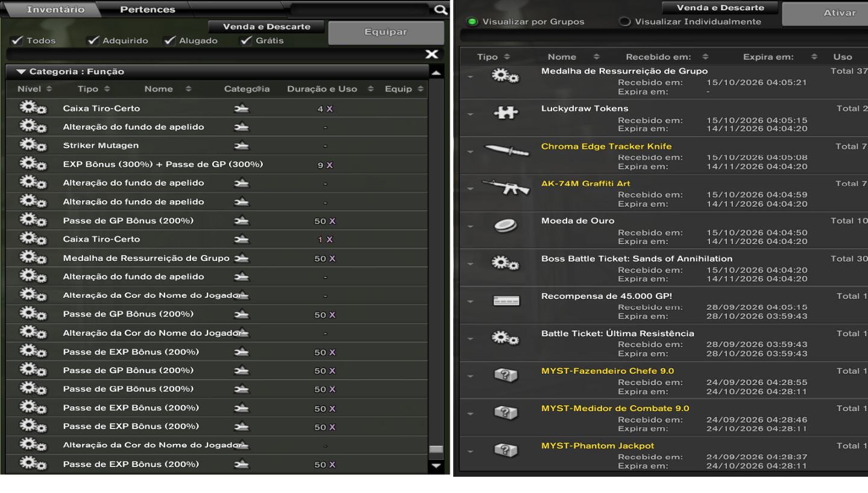The image size is (868, 493).
Task: Toggle the Todos filter checkbox
Action: click(x=17, y=41)
